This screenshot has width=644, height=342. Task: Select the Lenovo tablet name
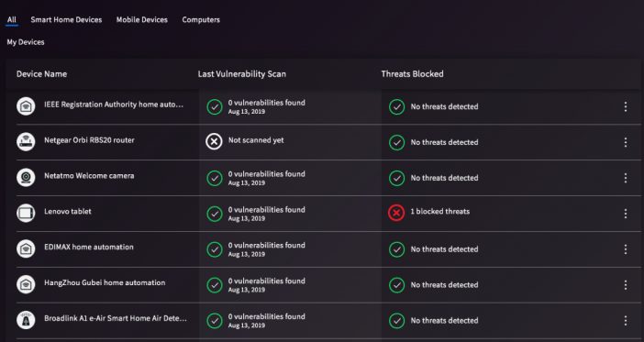click(x=68, y=212)
